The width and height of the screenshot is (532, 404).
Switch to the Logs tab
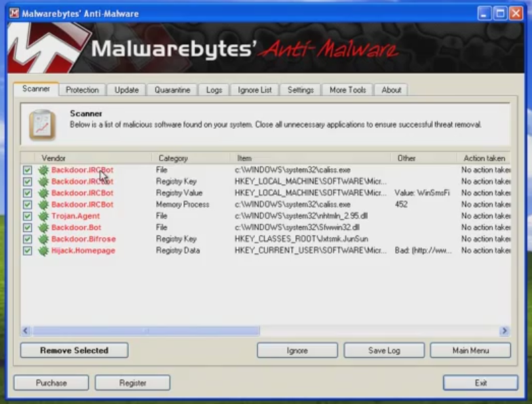[214, 89]
